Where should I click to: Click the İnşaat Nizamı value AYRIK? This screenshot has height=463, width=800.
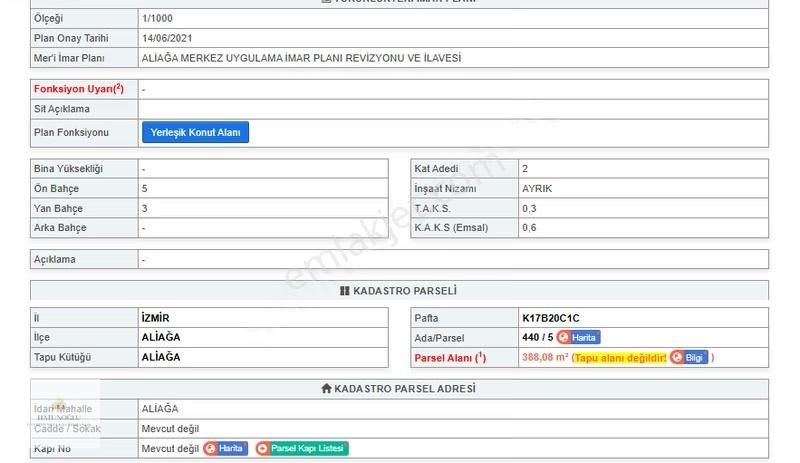coord(537,188)
